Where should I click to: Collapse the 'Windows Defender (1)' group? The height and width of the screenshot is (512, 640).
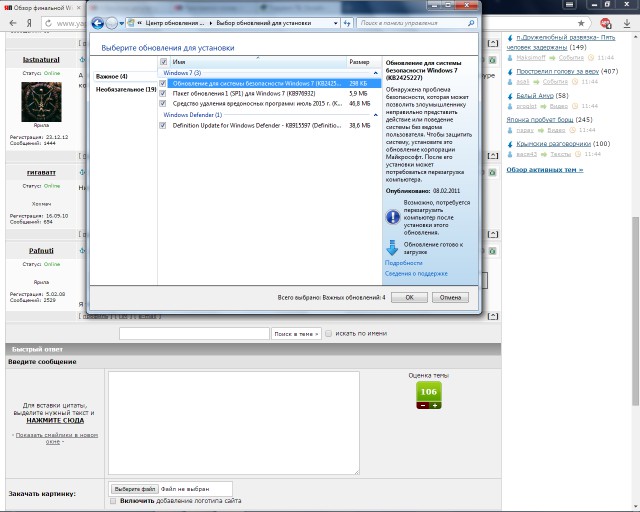tap(376, 115)
